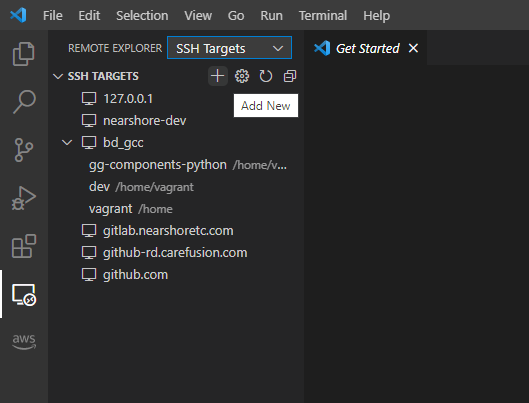Open the View menu

198,16
